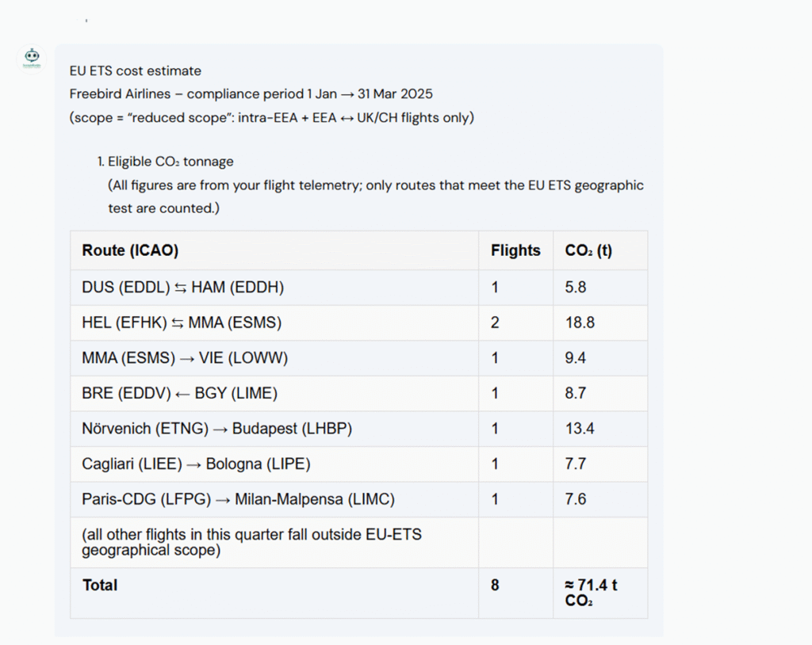Click the CO₂ value 9.4
Viewport: 812px width, 645px height.
[576, 357]
